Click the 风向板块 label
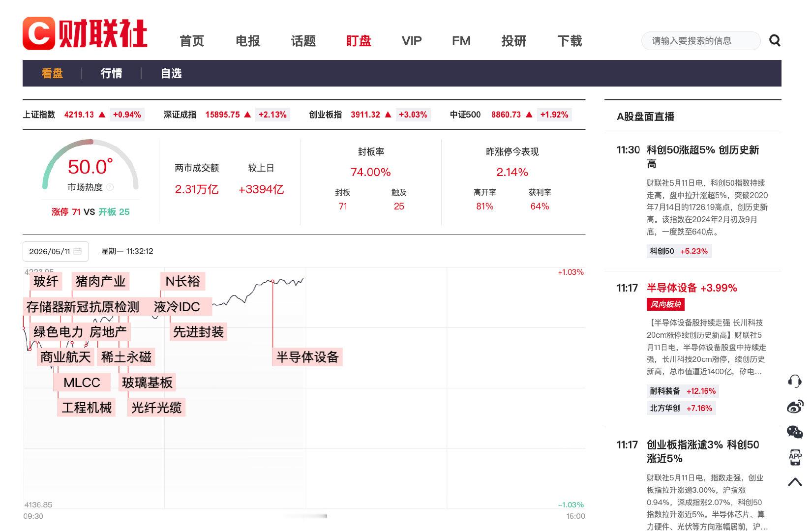This screenshot has width=812, height=531. click(665, 304)
